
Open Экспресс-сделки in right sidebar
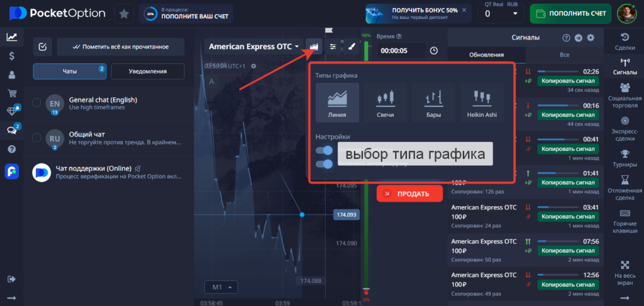[x=625, y=128]
